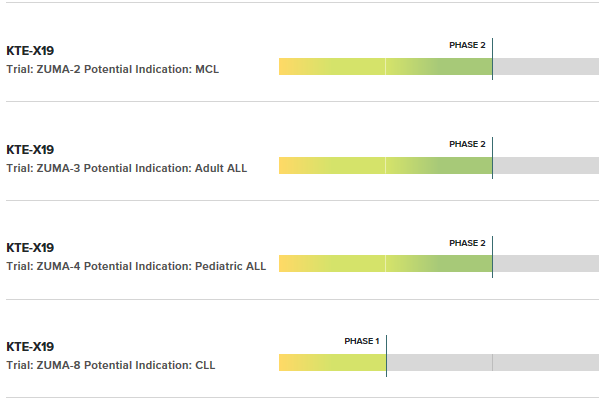Click the green progress bar for ZUMA-2
608x404 pixels.
pyautogui.click(x=385, y=66)
